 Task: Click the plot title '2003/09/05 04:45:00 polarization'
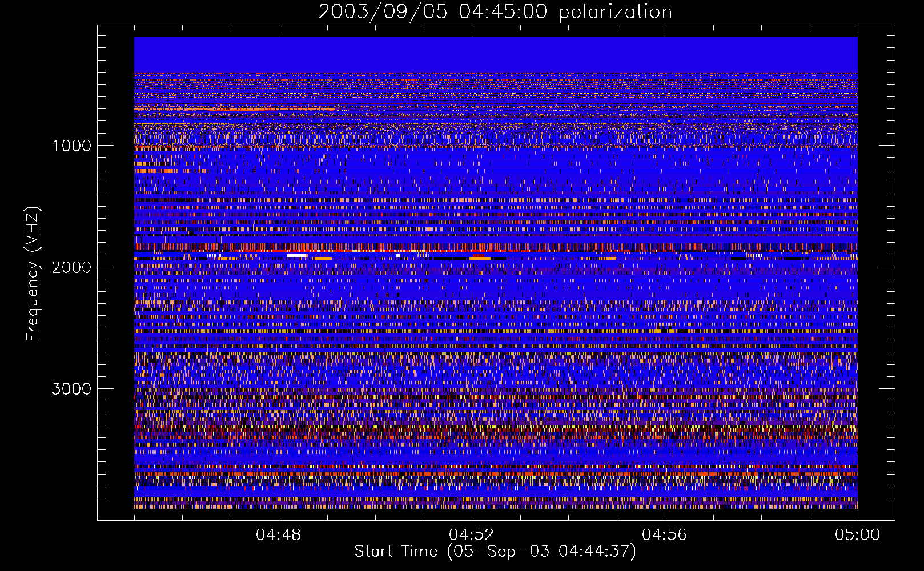tap(495, 12)
